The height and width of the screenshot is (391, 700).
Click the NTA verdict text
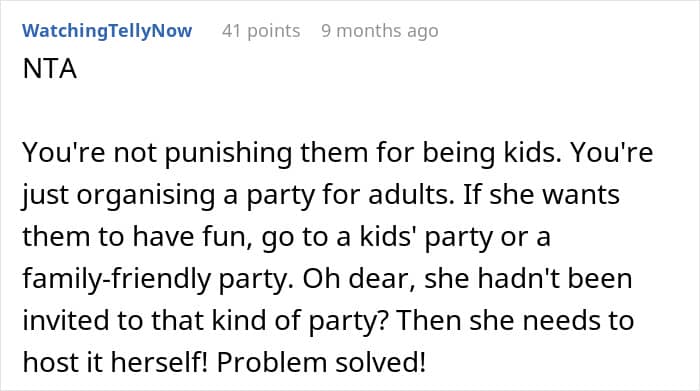50,69
